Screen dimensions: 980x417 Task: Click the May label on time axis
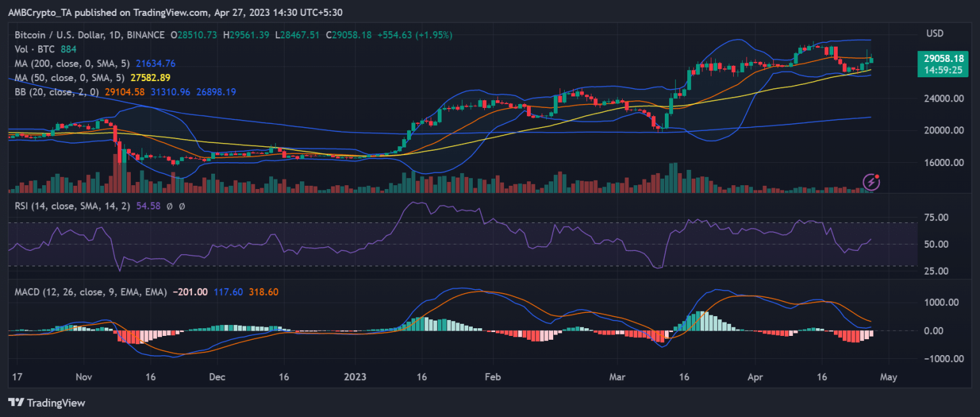888,377
